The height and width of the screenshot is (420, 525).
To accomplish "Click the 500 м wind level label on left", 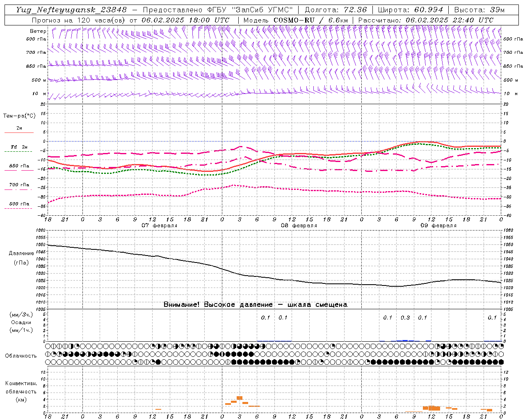I will click(39, 80).
